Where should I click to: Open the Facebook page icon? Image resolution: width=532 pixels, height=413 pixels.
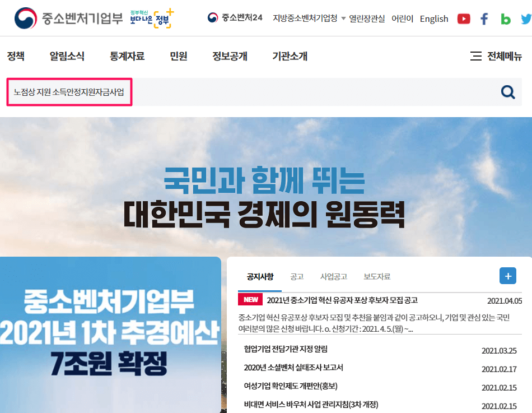tap(484, 18)
